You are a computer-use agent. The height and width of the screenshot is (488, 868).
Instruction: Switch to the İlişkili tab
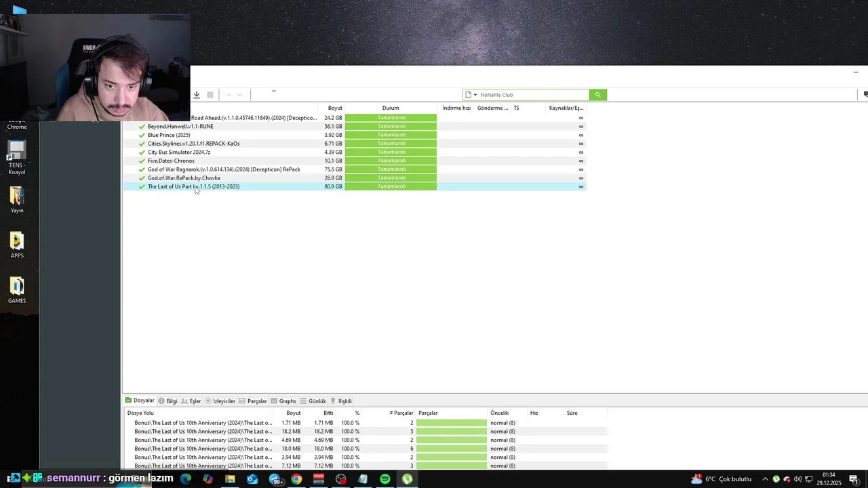click(341, 401)
